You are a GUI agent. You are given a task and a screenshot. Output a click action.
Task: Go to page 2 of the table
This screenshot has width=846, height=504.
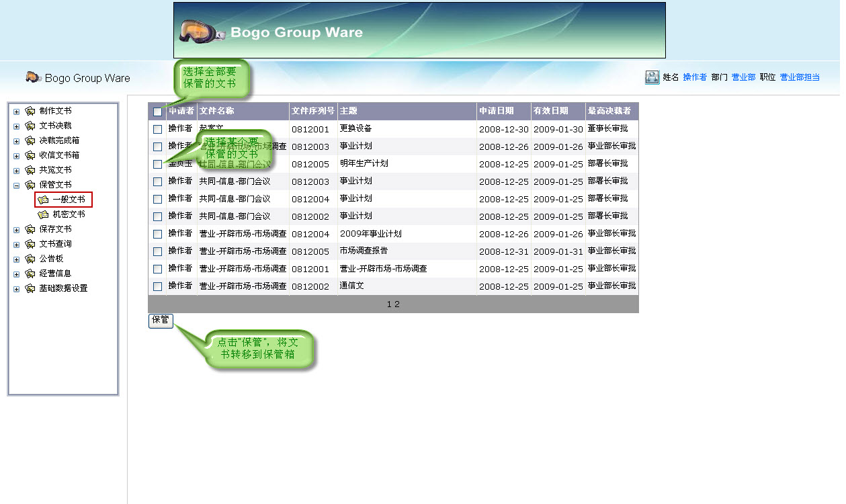[397, 304]
